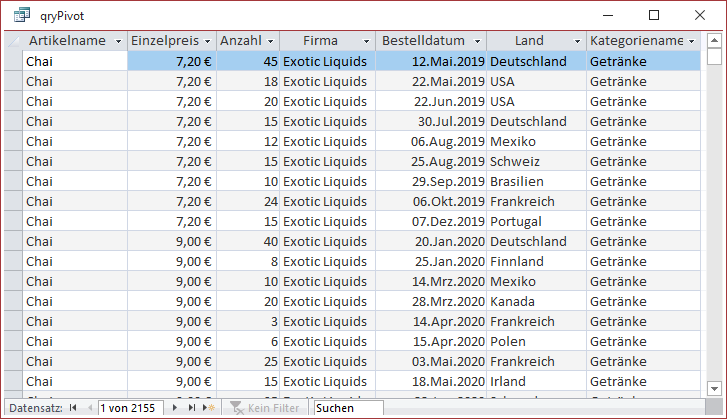Click the Suchen search field

click(347, 408)
